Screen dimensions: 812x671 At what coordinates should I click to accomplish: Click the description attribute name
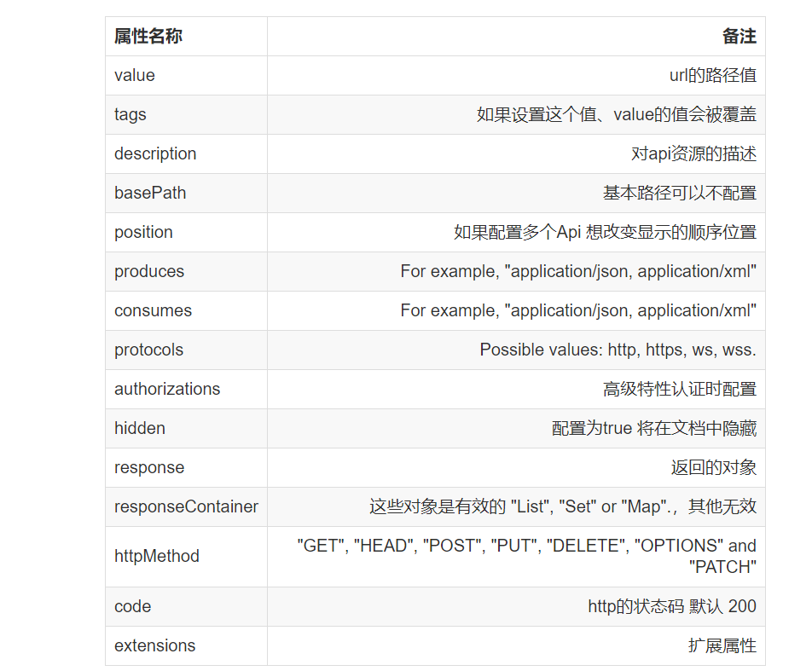pyautogui.click(x=155, y=153)
